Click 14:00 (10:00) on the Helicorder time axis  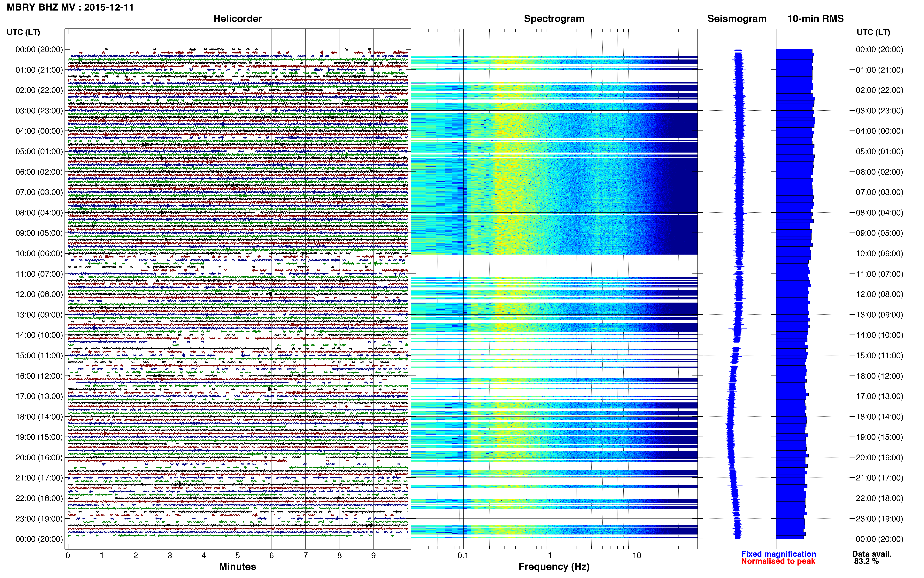(x=39, y=335)
